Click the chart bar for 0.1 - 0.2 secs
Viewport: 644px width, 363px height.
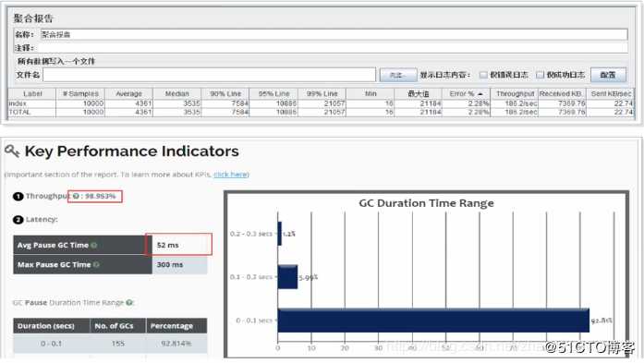point(287,277)
